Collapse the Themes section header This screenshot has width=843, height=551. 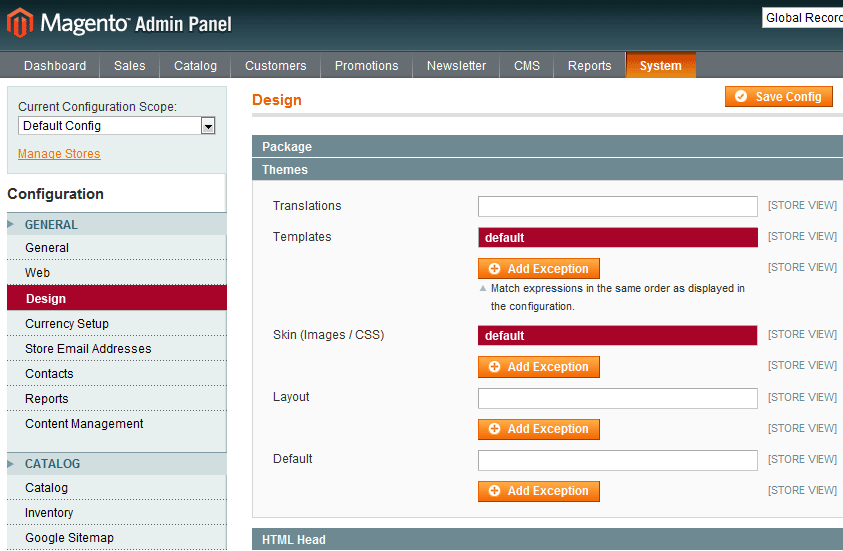pos(547,169)
